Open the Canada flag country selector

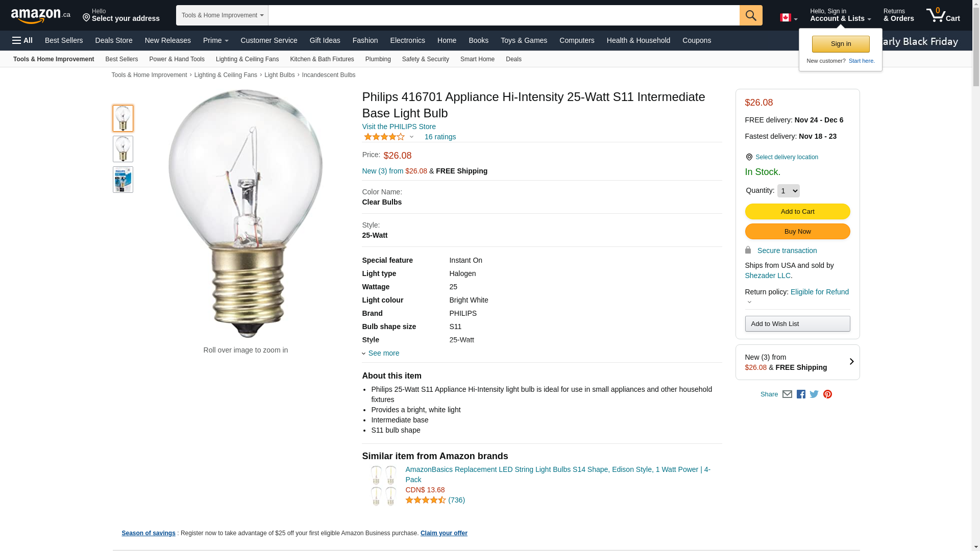[788, 18]
